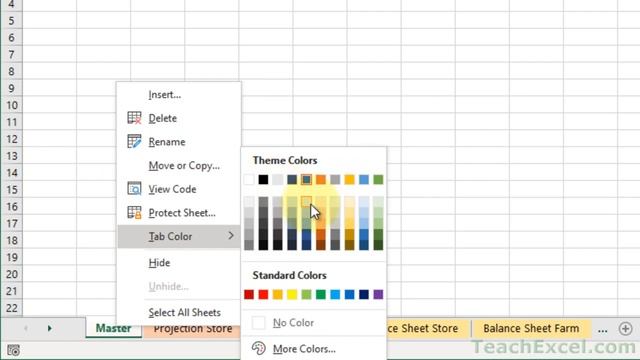The height and width of the screenshot is (360, 640).
Task: Select row 5 header
Action: 11,21
